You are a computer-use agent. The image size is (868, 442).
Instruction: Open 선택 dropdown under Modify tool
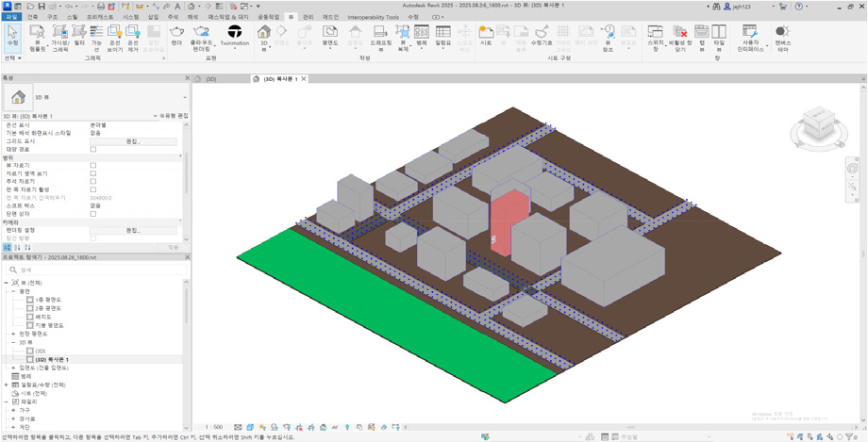[12, 57]
